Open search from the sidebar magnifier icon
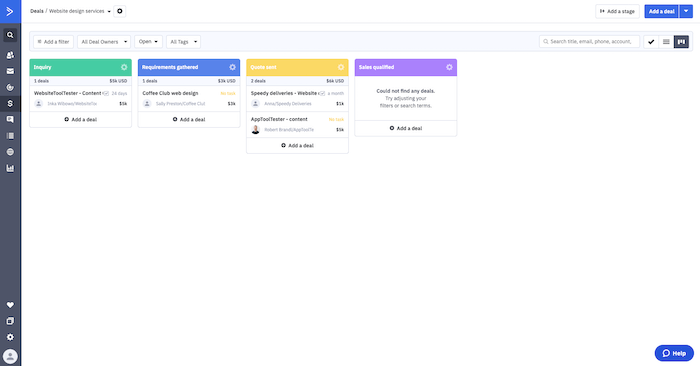Image resolution: width=700 pixels, height=366 pixels. coord(10,35)
